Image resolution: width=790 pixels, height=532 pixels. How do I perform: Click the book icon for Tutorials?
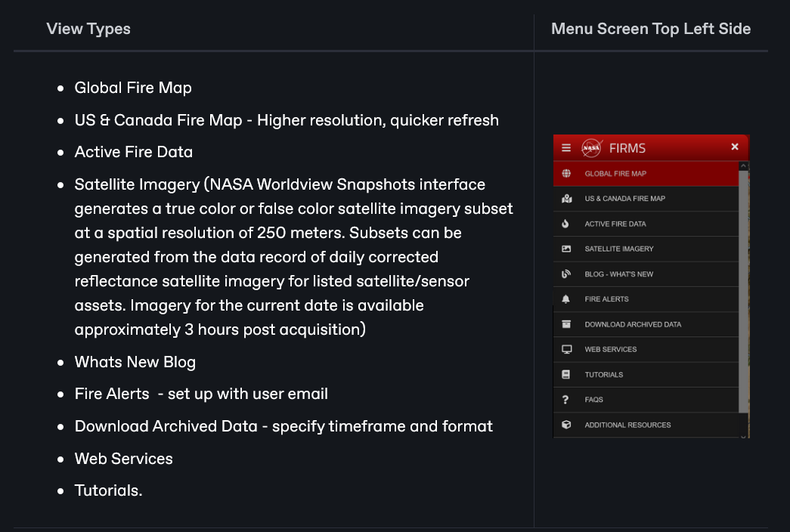(x=566, y=375)
